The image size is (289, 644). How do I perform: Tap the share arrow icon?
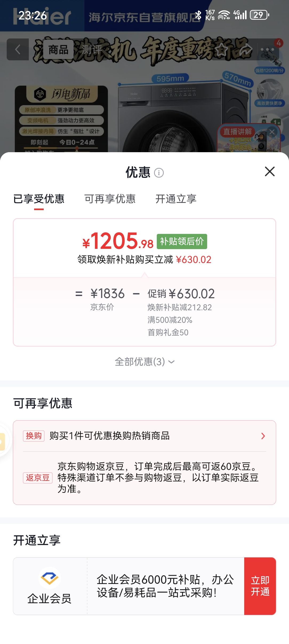click(245, 50)
